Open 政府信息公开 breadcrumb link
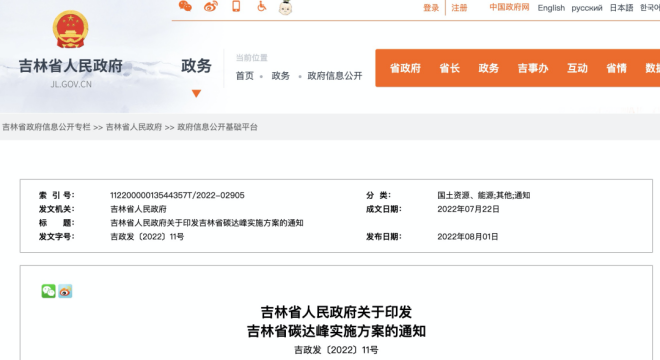 (335, 76)
